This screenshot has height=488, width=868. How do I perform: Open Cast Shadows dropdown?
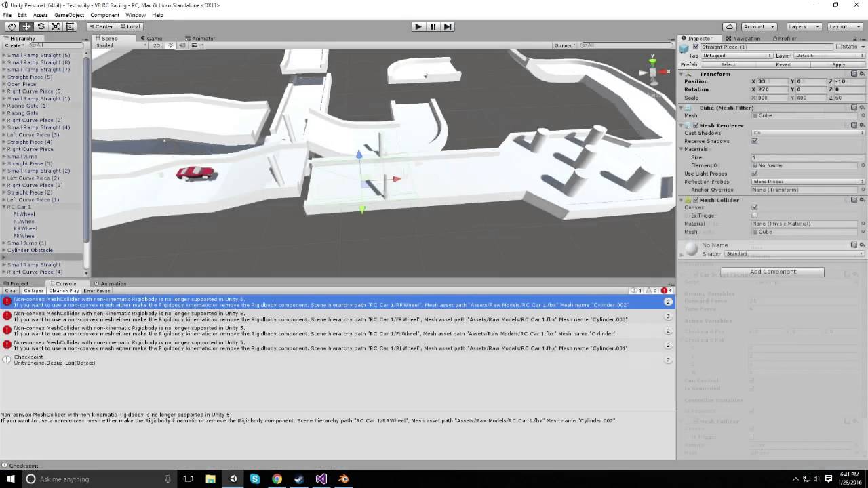(808, 133)
